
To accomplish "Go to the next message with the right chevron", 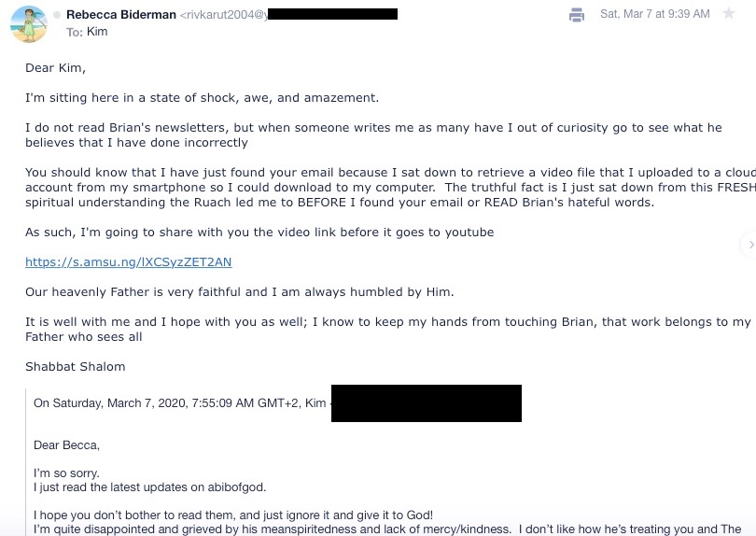I will 749,245.
